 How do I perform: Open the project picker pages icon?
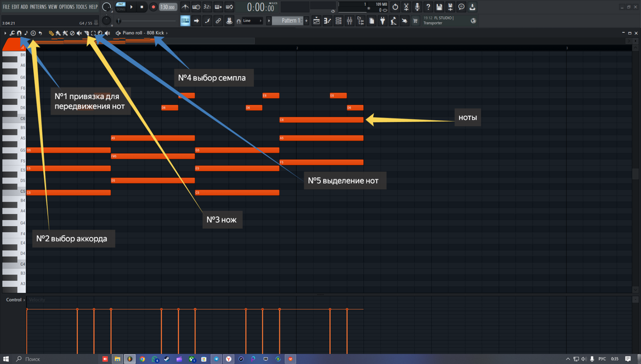[x=371, y=20]
